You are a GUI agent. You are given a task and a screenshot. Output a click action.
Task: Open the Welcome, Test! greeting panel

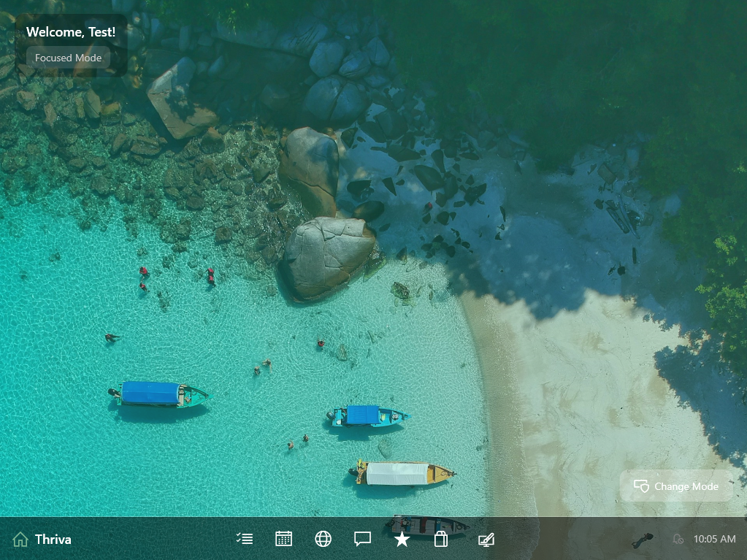tap(70, 32)
